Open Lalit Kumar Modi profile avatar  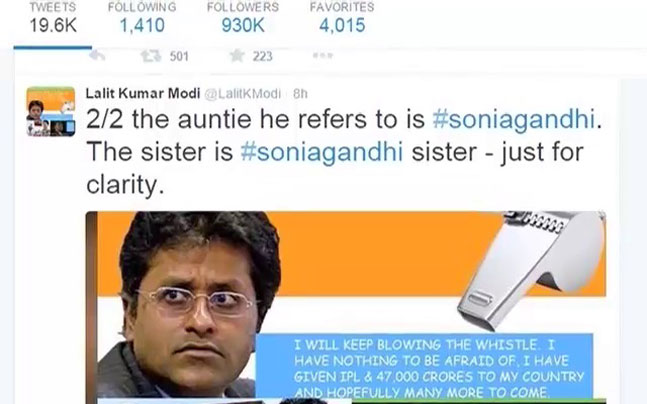point(51,111)
